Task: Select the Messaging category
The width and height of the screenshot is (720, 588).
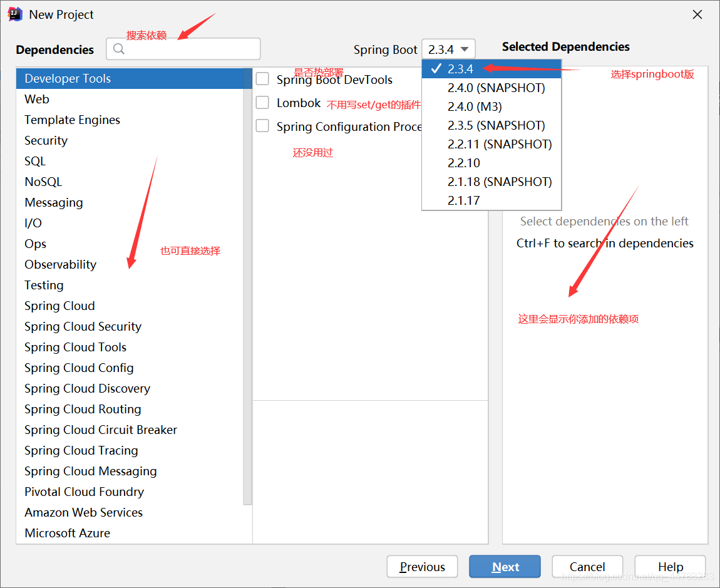Action: coord(130,203)
